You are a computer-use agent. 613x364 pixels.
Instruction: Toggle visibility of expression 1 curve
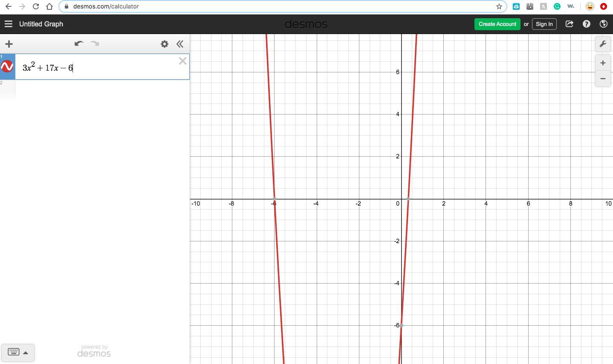tap(7, 66)
